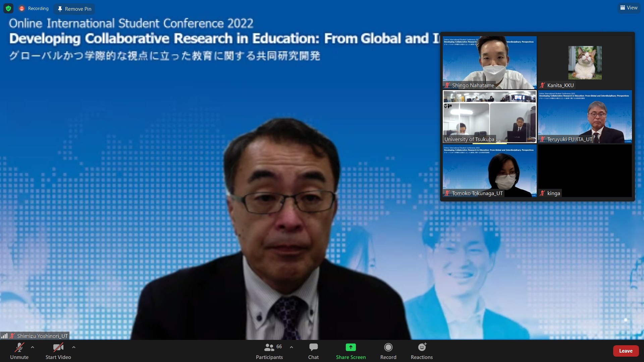This screenshot has width=644, height=362.
Task: Expand the arrow next to Participants
Action: [x=291, y=347]
